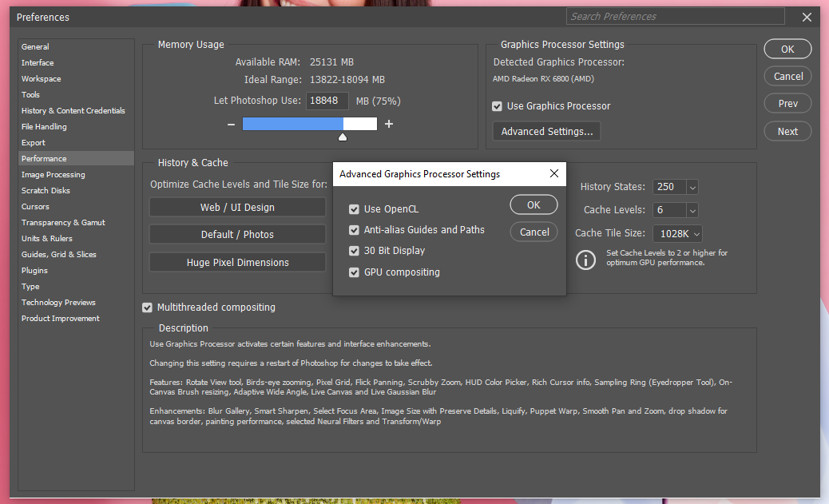Open Export preferences
Viewport: 829px width, 504px height.
pyautogui.click(x=76, y=142)
